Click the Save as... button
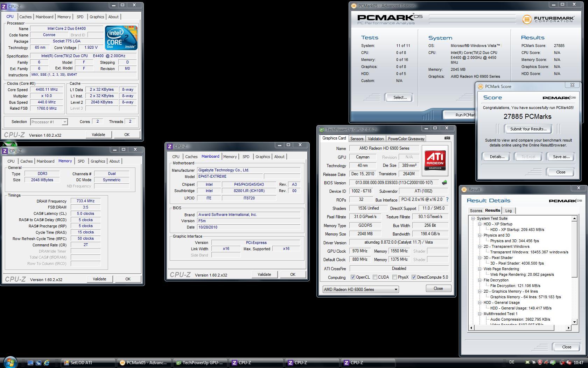 (x=561, y=157)
